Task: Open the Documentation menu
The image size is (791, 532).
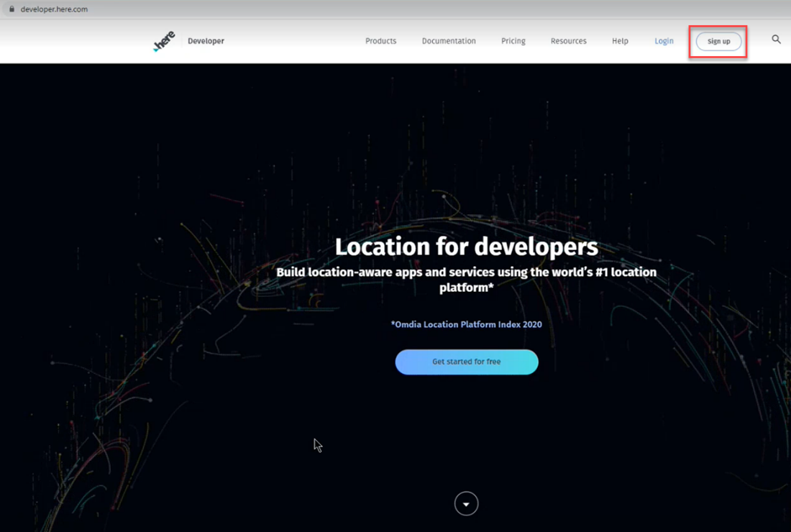Action: [x=449, y=41]
